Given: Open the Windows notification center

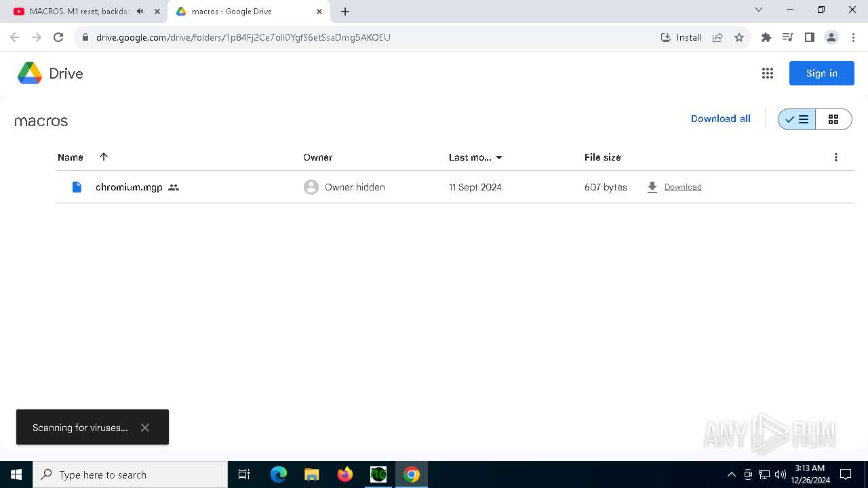Looking at the screenshot, I should pyautogui.click(x=846, y=474).
